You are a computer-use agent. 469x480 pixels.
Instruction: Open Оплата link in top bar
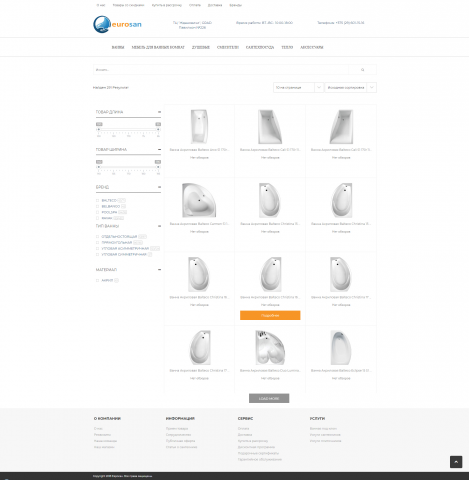pos(195,5)
